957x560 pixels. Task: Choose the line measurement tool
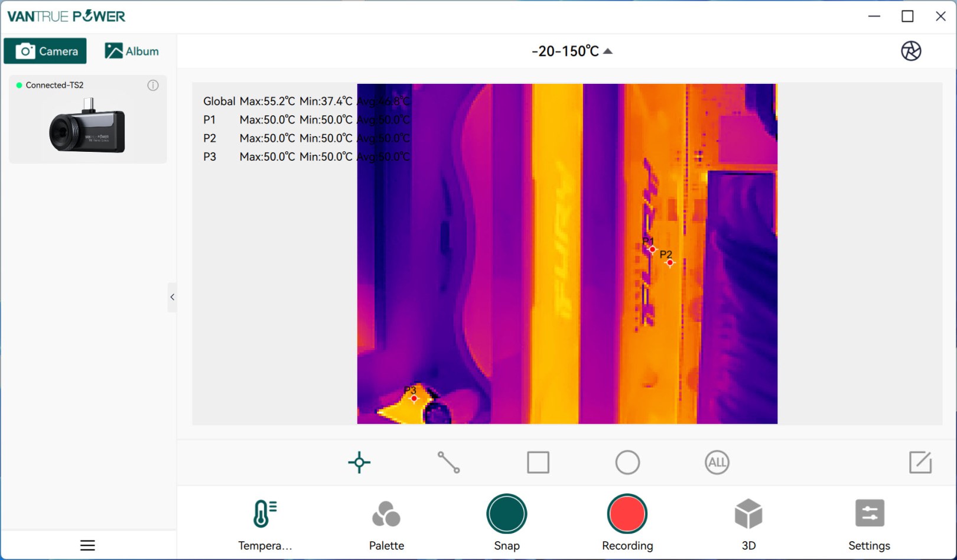point(448,463)
